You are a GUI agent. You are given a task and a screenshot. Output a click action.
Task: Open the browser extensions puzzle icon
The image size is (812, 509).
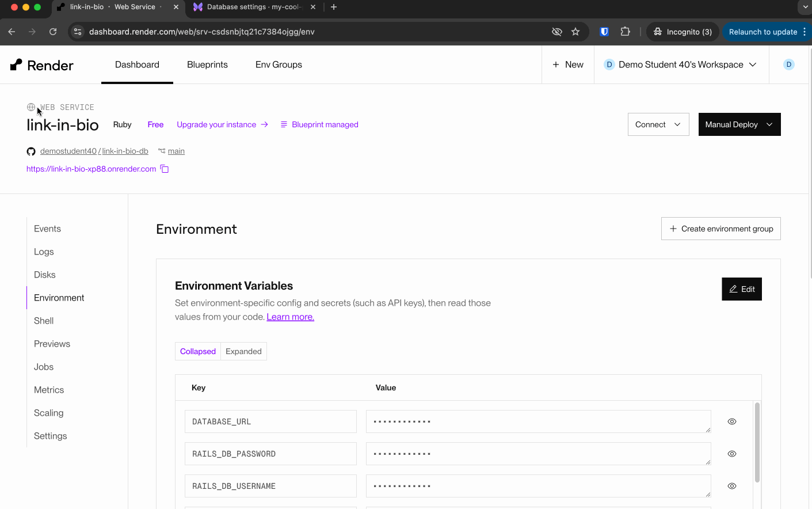tap(626, 32)
